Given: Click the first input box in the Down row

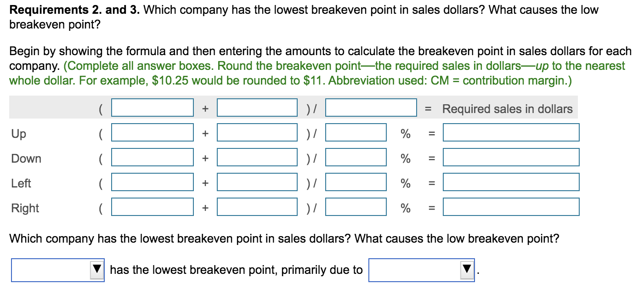Looking at the screenshot, I should coord(152,157).
